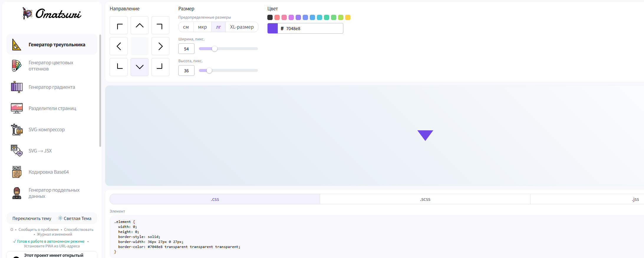Open the color shades generator icon
Viewport: 644px width, 258px height.
tap(17, 66)
